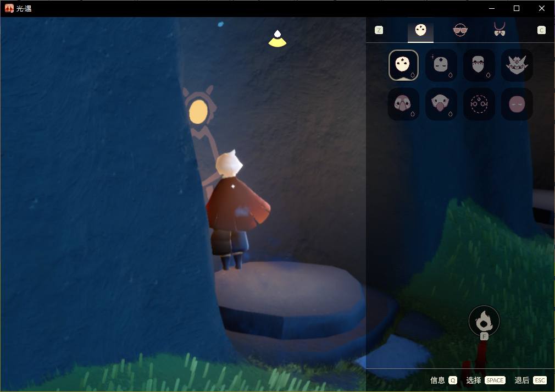Maximize the 光·遇 game window
This screenshot has height=392, width=555.
click(x=517, y=8)
